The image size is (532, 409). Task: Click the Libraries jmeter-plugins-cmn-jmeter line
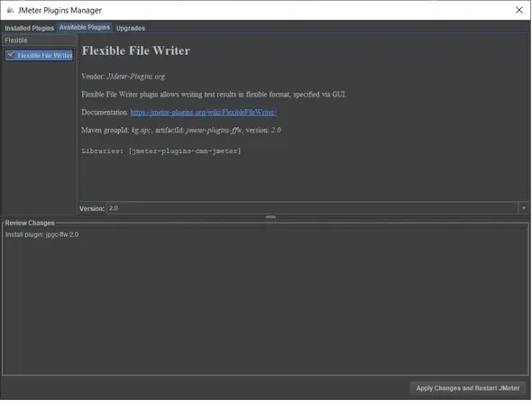[x=161, y=151]
